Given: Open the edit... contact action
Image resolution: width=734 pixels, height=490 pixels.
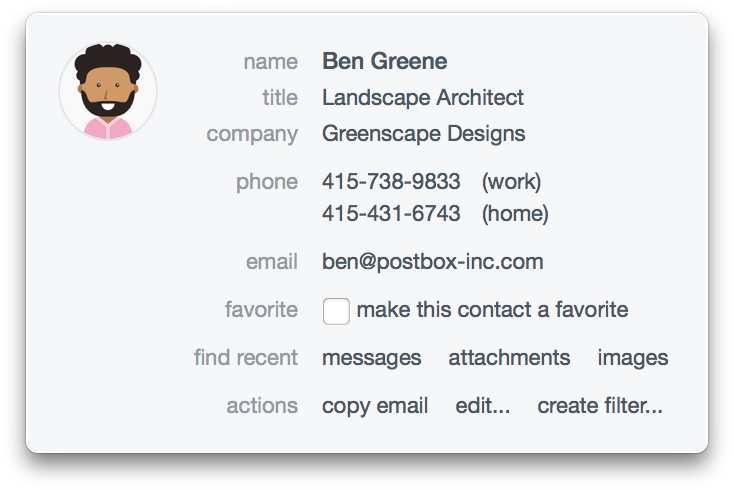Looking at the screenshot, I should pos(482,406).
